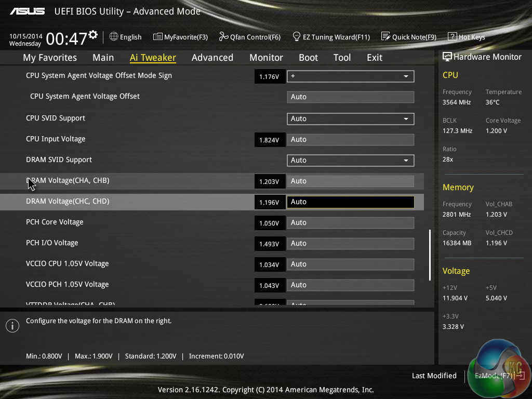Click the PCH I/O Voltage Auto field
Image resolution: width=532 pixels, height=399 pixels.
click(x=351, y=244)
